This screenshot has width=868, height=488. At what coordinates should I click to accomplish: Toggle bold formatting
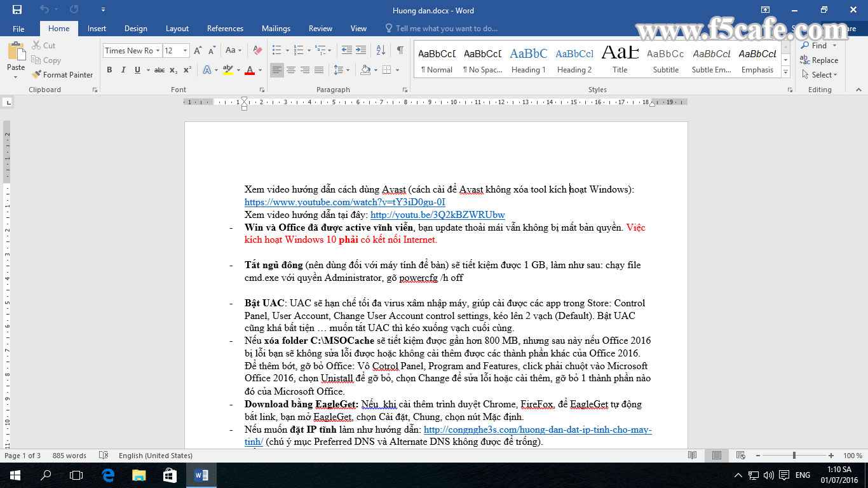pos(109,70)
